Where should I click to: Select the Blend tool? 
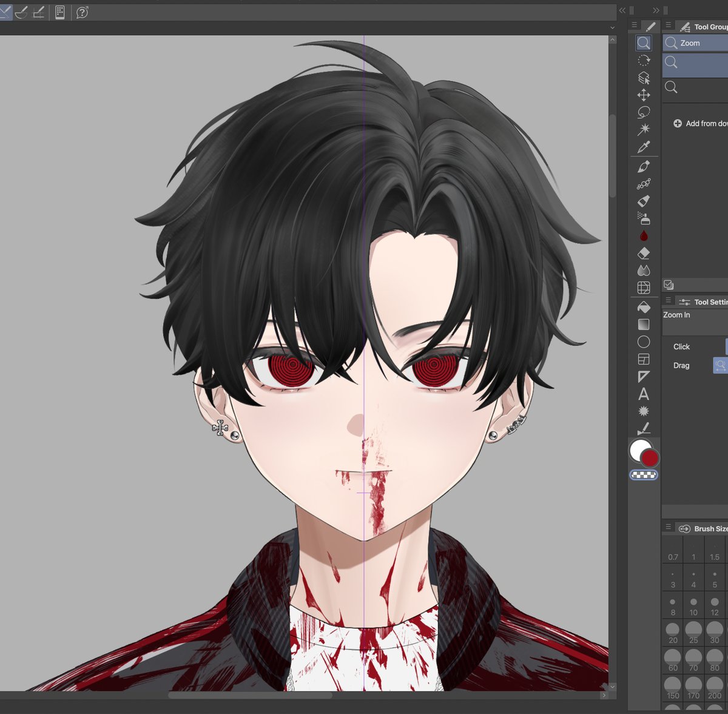click(x=644, y=271)
